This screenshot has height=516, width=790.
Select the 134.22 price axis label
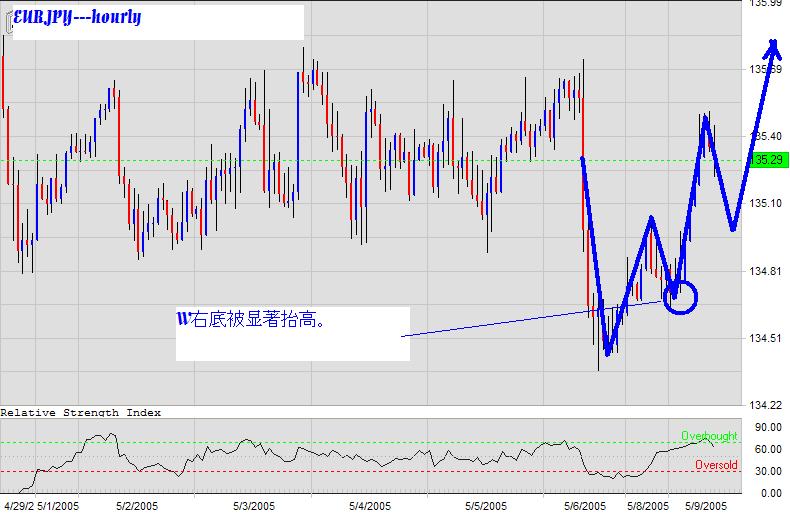point(766,405)
